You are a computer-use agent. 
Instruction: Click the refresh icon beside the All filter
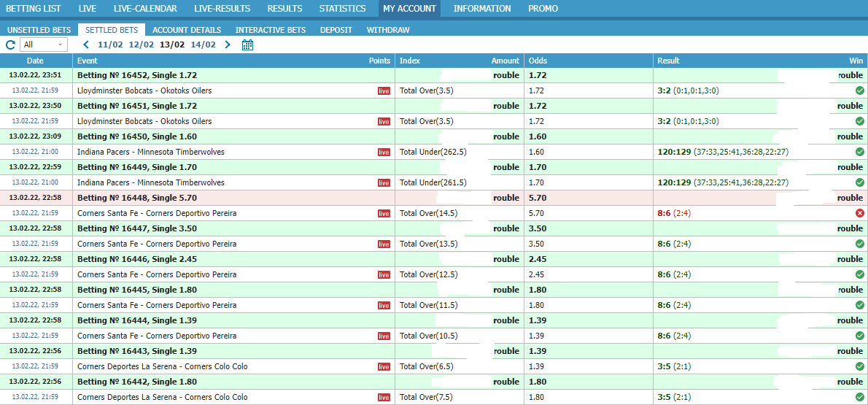(x=10, y=45)
